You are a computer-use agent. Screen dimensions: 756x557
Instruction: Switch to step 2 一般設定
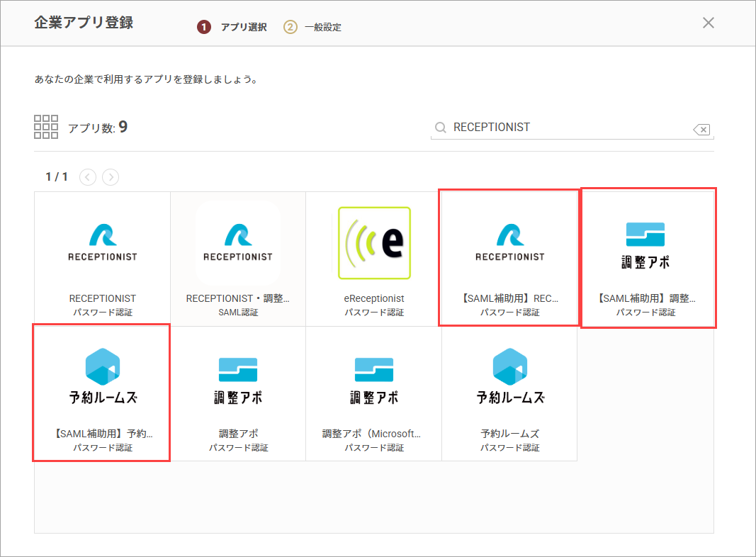click(x=312, y=27)
